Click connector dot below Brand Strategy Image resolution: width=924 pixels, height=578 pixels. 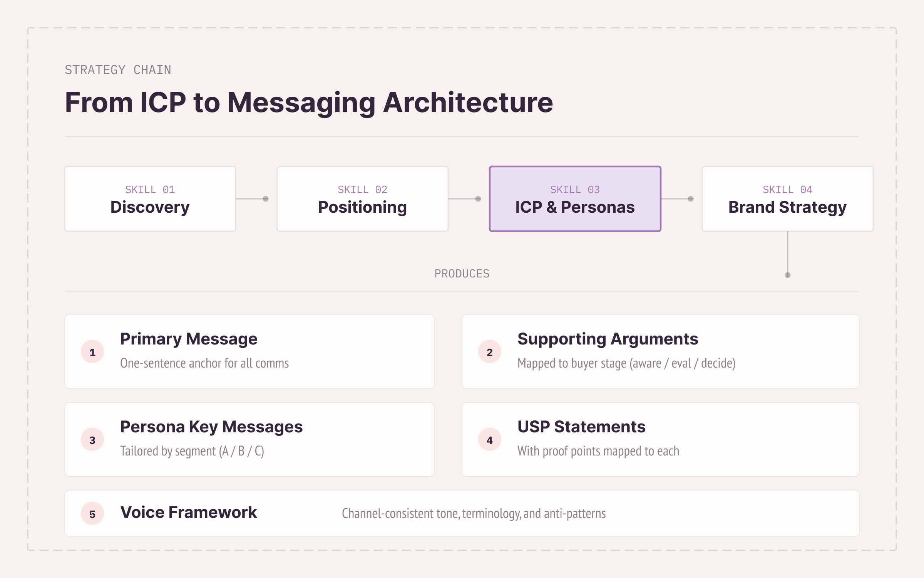point(788,275)
